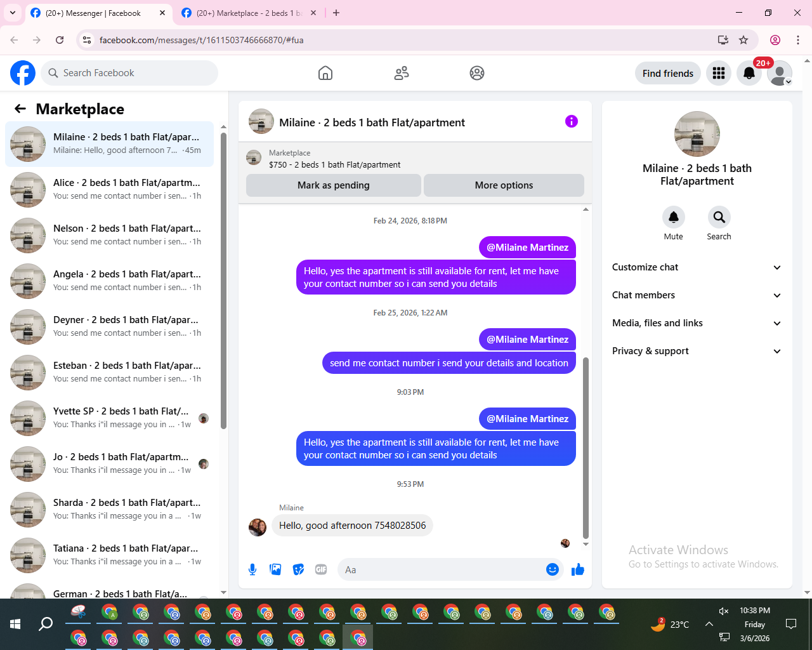View site information icon in address bar
The image size is (812, 650).
click(x=88, y=40)
